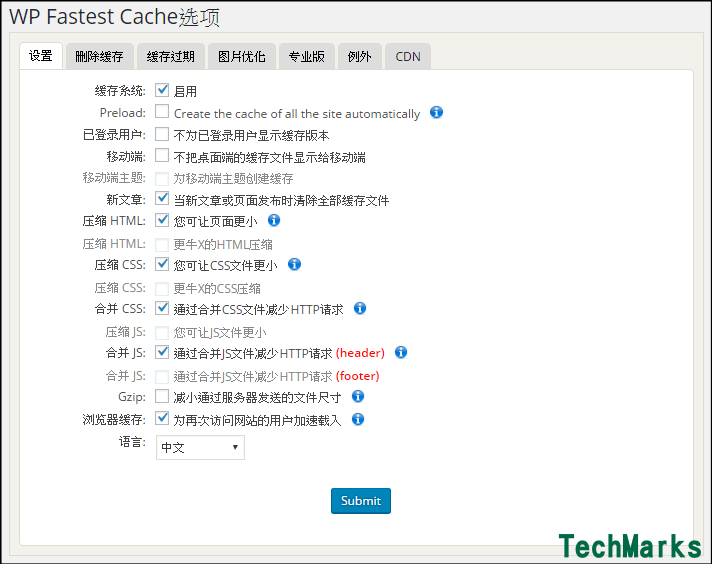Click the info icon next to Preload
Viewport: 712px width, 564px height.
point(436,112)
